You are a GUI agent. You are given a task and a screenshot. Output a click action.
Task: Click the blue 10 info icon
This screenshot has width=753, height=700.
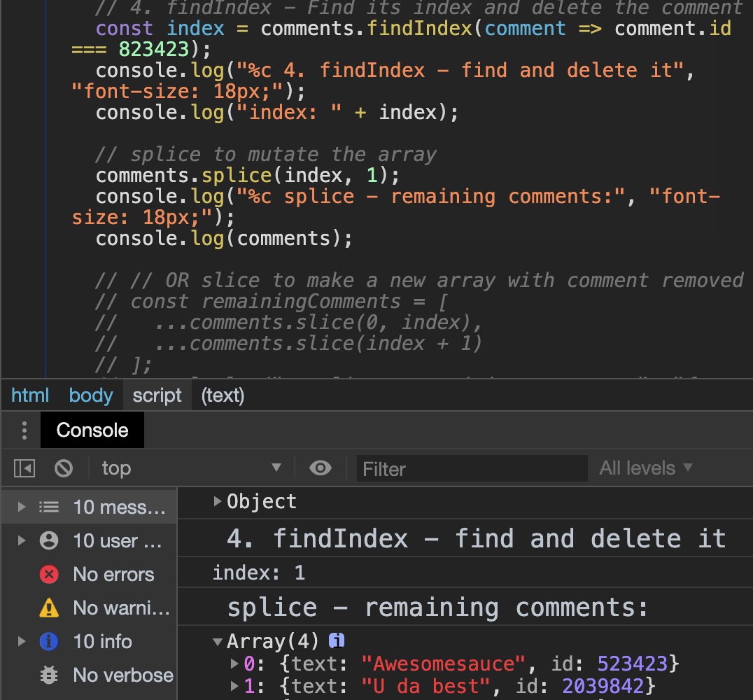coord(48,641)
